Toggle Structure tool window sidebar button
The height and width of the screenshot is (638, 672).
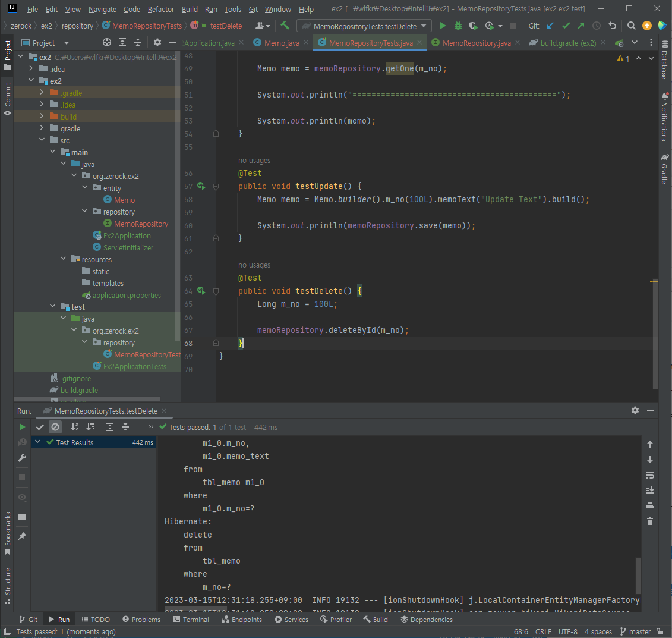[x=7, y=586]
